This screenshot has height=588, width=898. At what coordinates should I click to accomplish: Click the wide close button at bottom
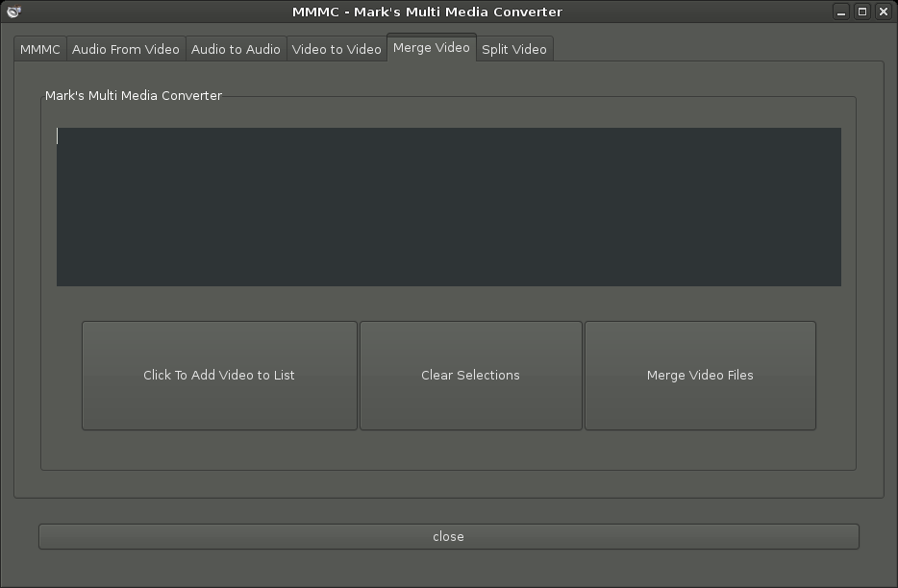[449, 536]
